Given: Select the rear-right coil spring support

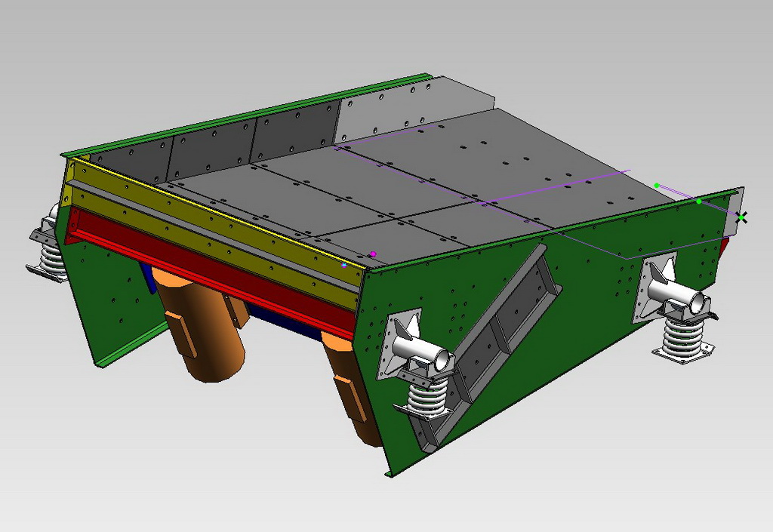Looking at the screenshot, I should 684,338.
